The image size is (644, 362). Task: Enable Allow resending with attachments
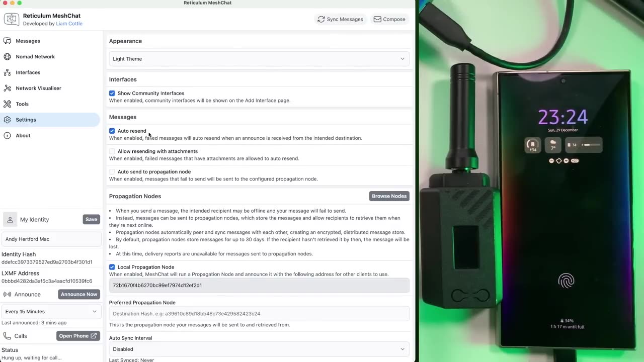112,151
